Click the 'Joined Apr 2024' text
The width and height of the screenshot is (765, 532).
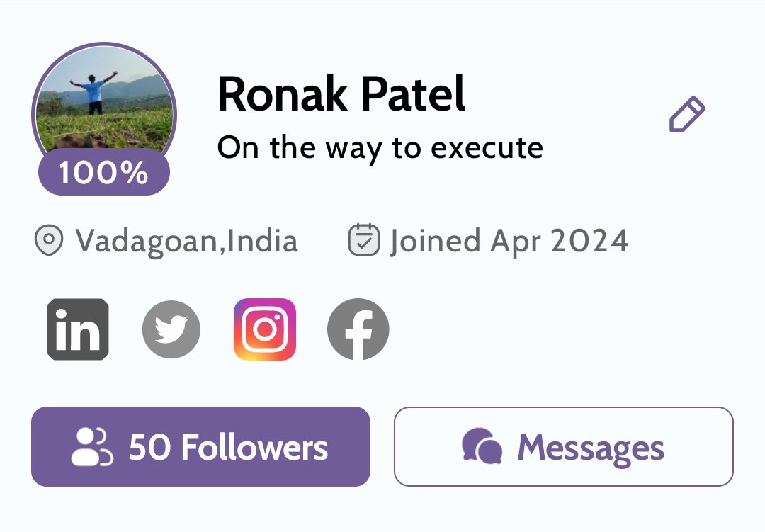pos(509,241)
